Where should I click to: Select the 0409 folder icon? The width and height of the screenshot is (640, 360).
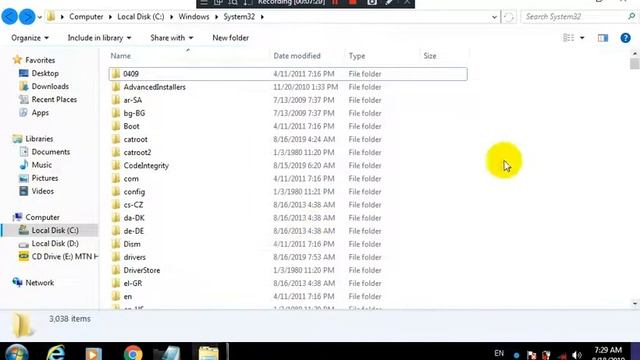(x=116, y=74)
